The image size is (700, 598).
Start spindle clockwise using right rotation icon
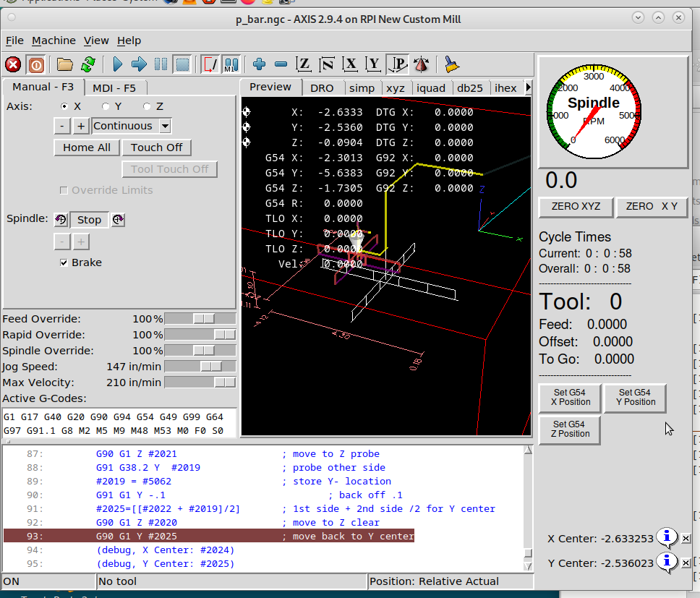118,220
